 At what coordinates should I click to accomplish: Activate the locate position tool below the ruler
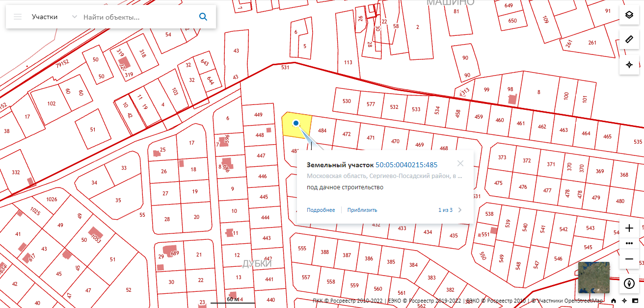point(629,65)
